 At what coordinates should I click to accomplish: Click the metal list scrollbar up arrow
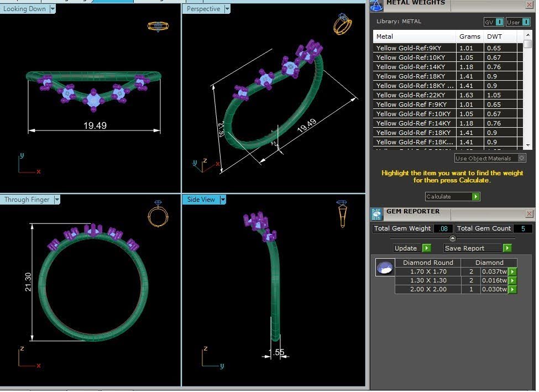coord(527,35)
